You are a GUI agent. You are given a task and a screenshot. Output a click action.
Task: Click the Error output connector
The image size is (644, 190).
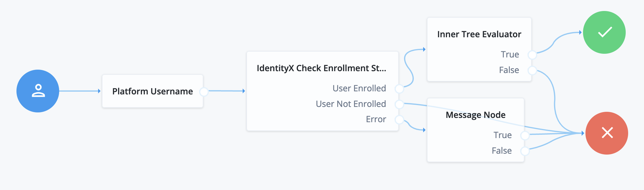coord(399,119)
